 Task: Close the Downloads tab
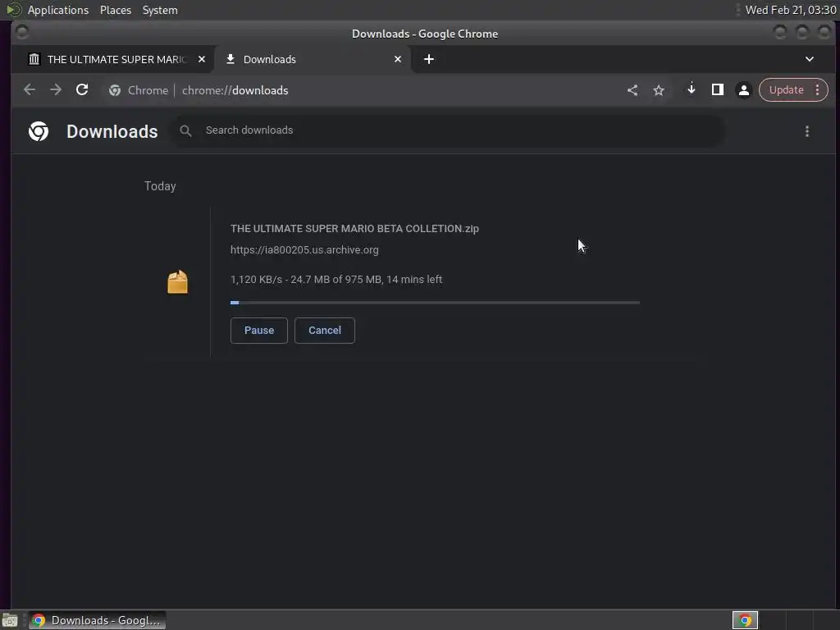(x=398, y=59)
